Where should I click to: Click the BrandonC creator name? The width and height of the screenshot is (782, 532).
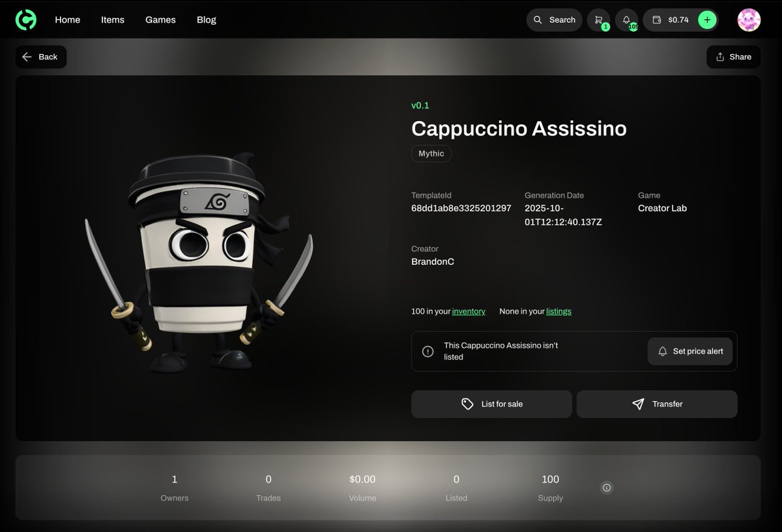click(433, 262)
